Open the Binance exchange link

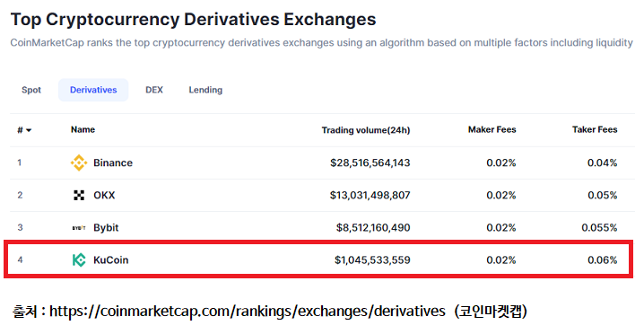[x=113, y=163]
